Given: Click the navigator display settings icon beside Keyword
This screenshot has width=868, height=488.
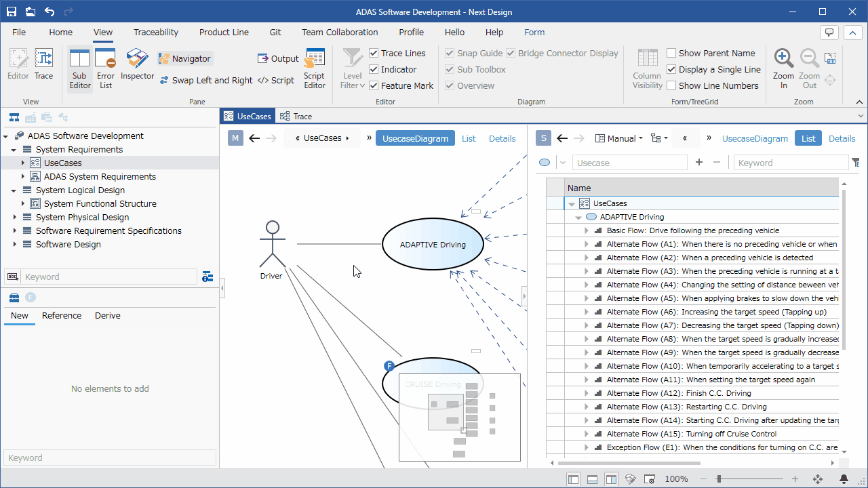Looking at the screenshot, I should pos(208,277).
